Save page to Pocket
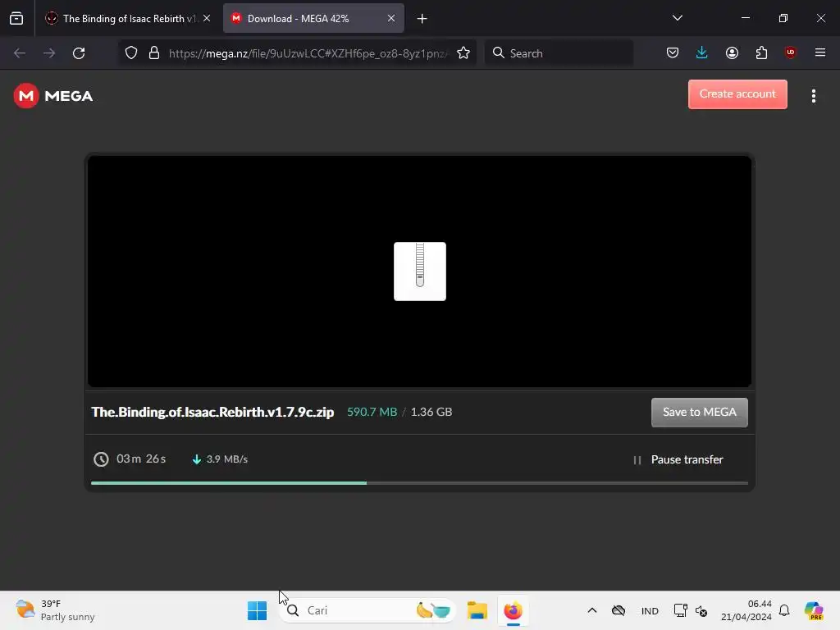Image resolution: width=840 pixels, height=630 pixels. [x=673, y=52]
